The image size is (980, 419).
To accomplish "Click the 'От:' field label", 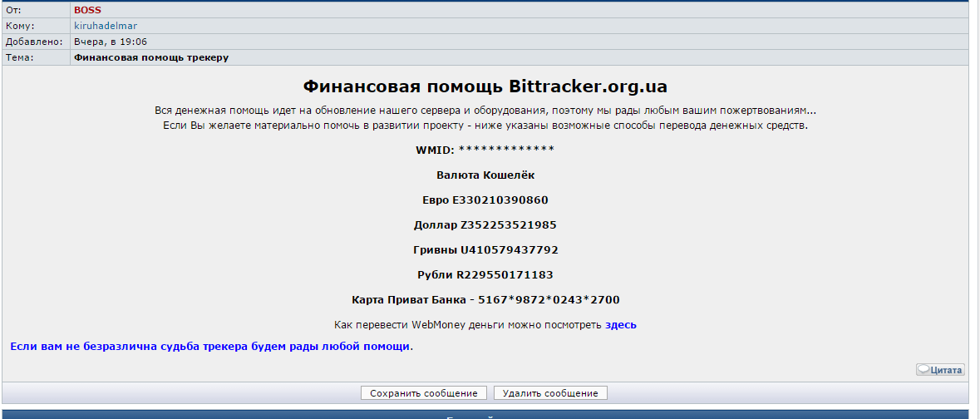I will tap(14, 10).
